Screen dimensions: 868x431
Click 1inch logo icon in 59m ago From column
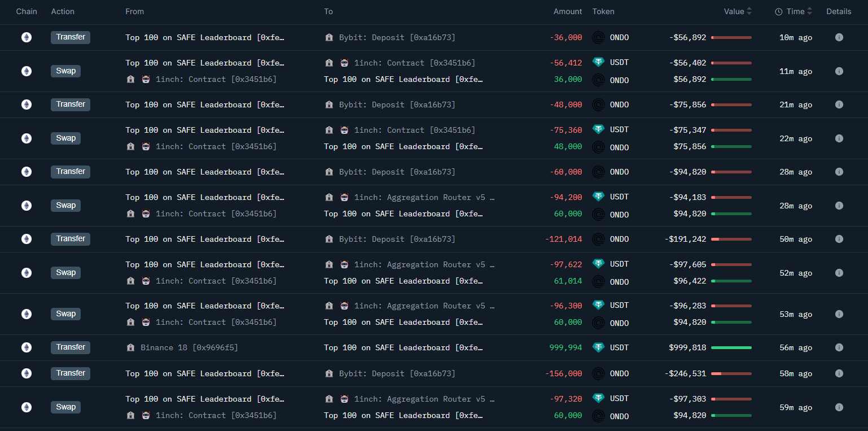[146, 415]
